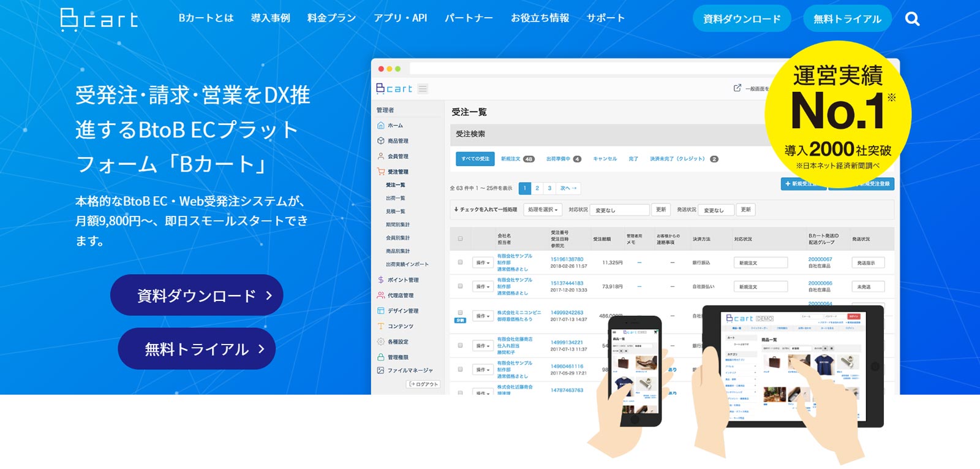Click header 資料ダウンロード button
Image resolution: width=980 pixels, height=469 pixels.
coord(742,19)
